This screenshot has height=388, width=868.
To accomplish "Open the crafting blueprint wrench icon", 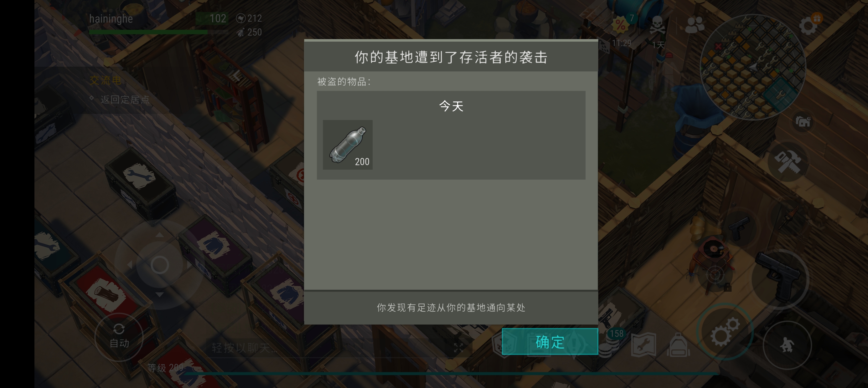I will click(643, 345).
